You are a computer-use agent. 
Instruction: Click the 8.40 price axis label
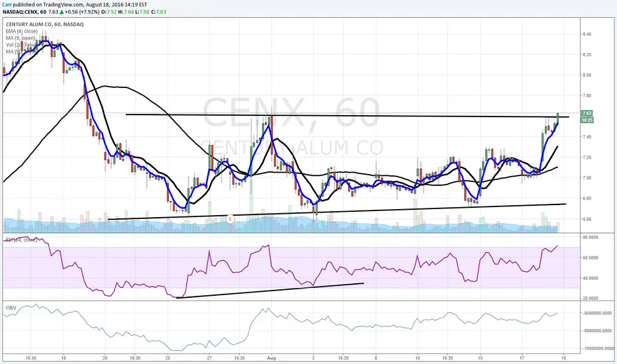(x=587, y=34)
